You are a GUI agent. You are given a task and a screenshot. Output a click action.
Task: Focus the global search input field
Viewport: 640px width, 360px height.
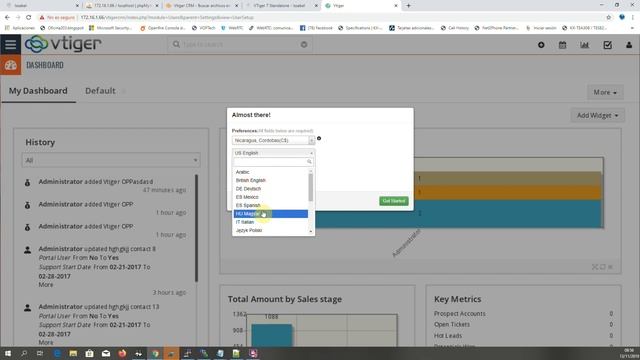click(239, 44)
